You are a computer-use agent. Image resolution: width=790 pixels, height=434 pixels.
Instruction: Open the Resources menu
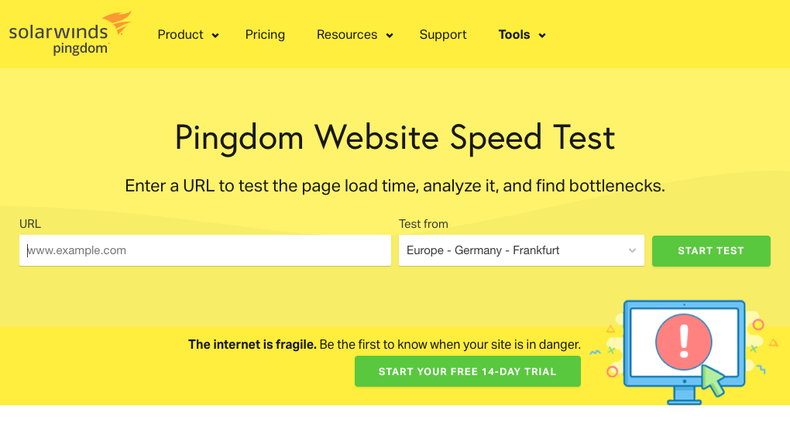(x=347, y=35)
